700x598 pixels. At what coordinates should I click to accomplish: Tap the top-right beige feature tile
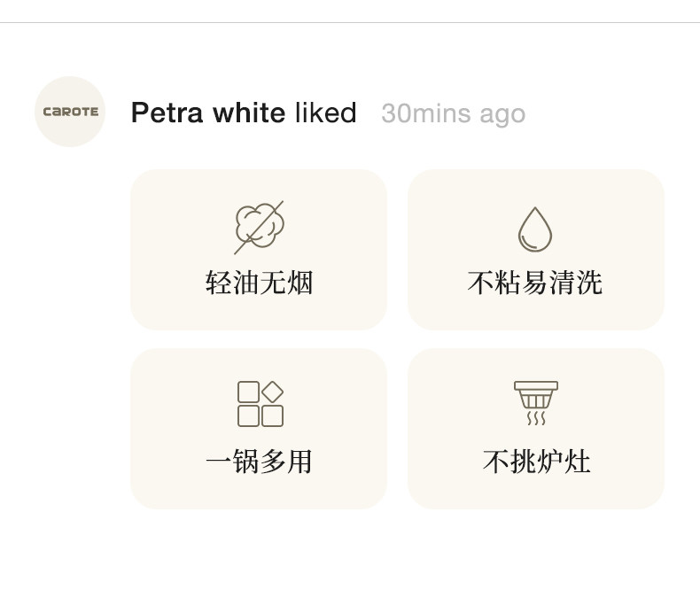535,250
